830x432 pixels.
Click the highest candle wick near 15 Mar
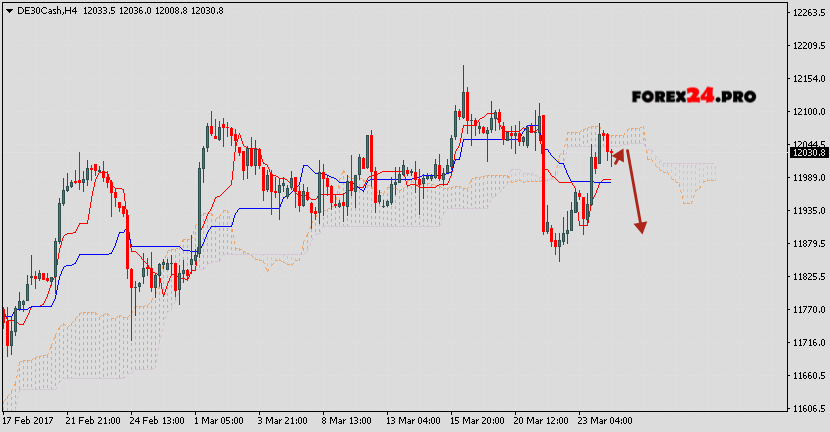463,75
